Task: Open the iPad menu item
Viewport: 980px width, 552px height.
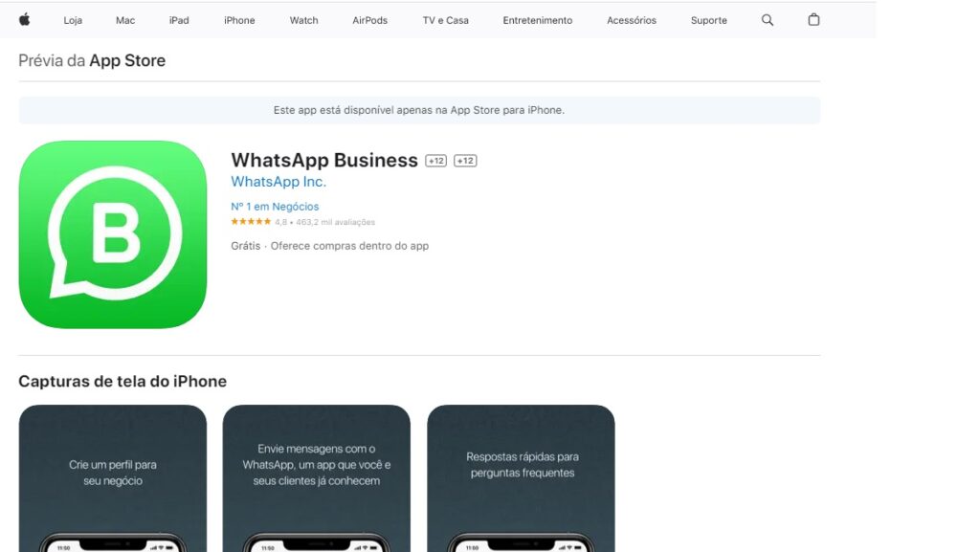Action: (x=179, y=20)
